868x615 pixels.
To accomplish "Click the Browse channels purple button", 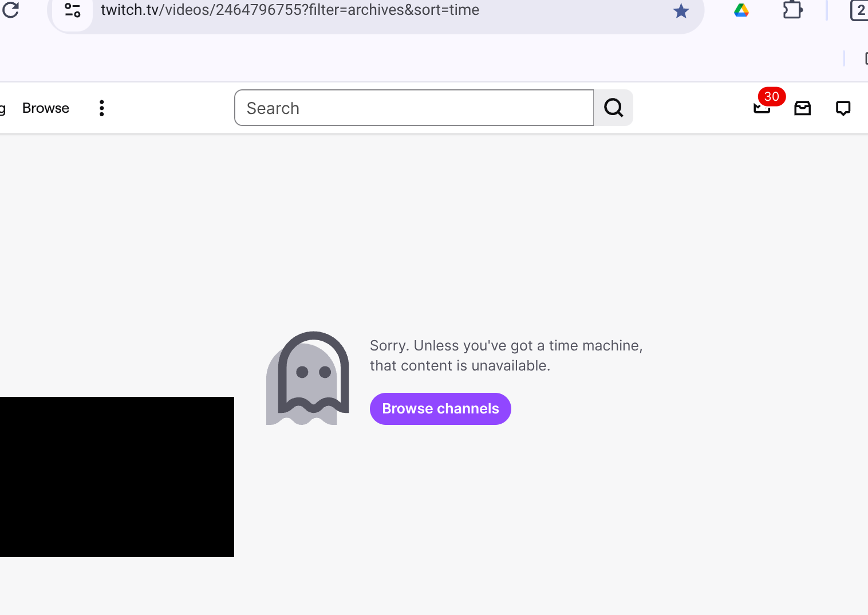I will (x=440, y=409).
